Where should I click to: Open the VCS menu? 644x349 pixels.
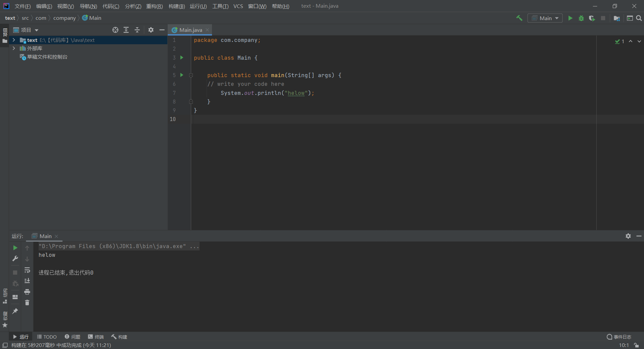coord(238,6)
